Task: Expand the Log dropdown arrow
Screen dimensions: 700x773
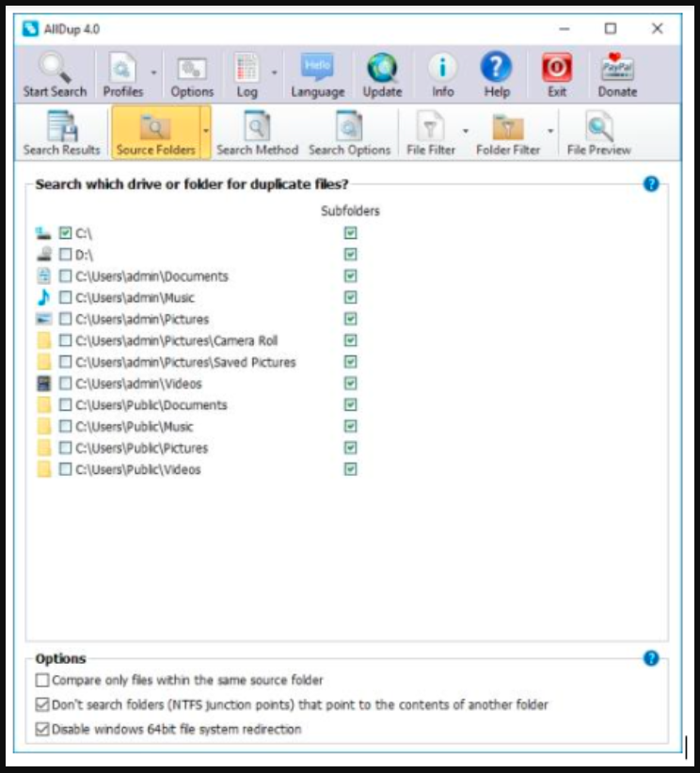Action: pos(275,72)
